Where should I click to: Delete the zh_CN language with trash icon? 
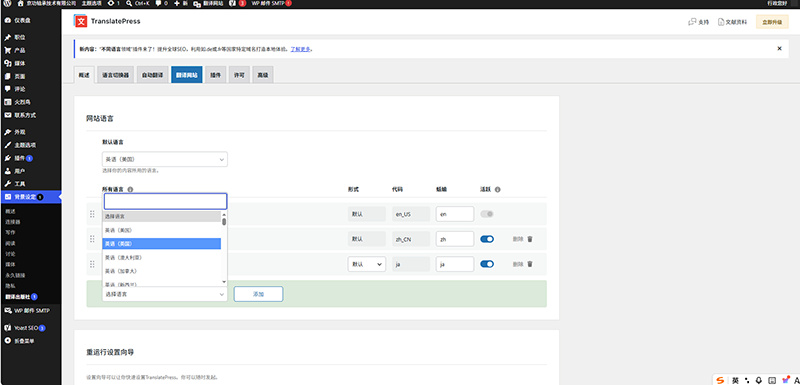point(530,239)
